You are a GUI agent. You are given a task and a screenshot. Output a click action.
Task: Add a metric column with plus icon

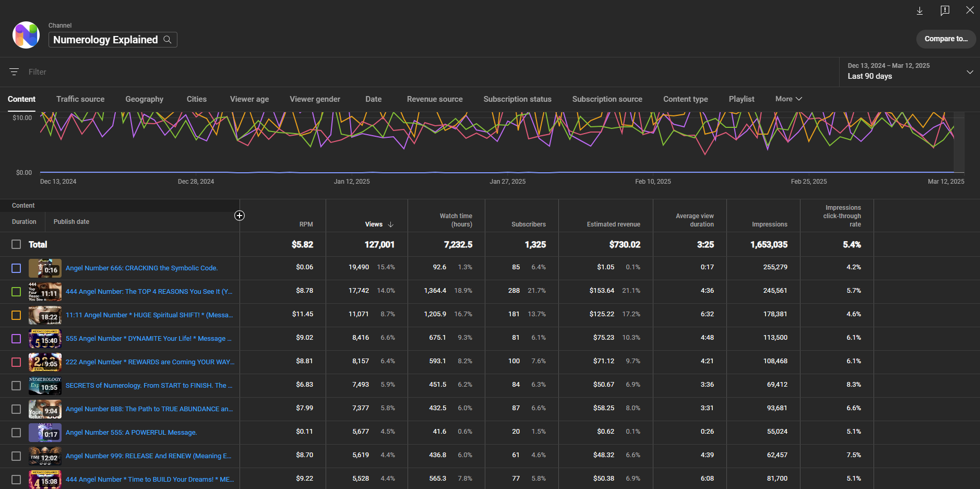click(240, 216)
